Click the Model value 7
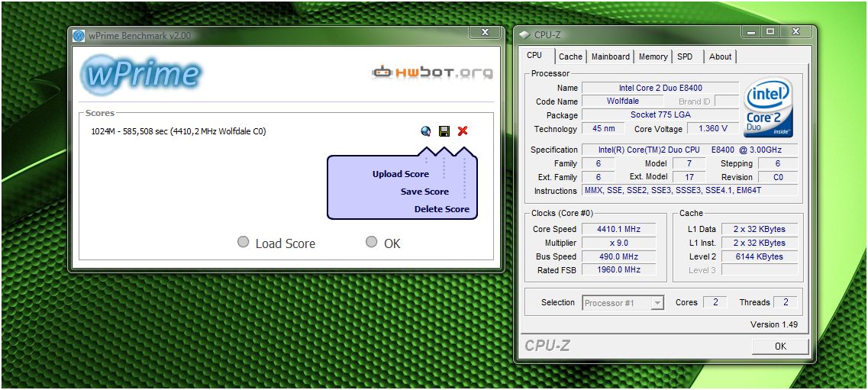 click(x=689, y=164)
